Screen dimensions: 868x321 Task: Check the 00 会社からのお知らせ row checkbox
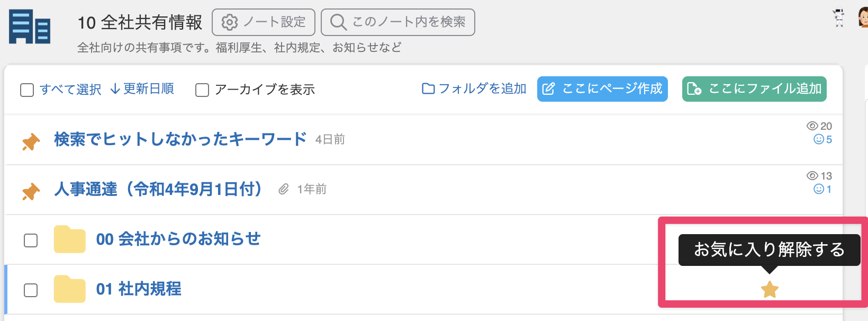tap(31, 240)
